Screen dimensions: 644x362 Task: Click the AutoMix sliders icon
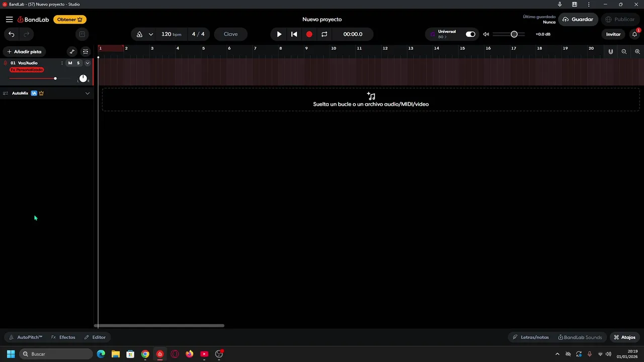point(6,93)
